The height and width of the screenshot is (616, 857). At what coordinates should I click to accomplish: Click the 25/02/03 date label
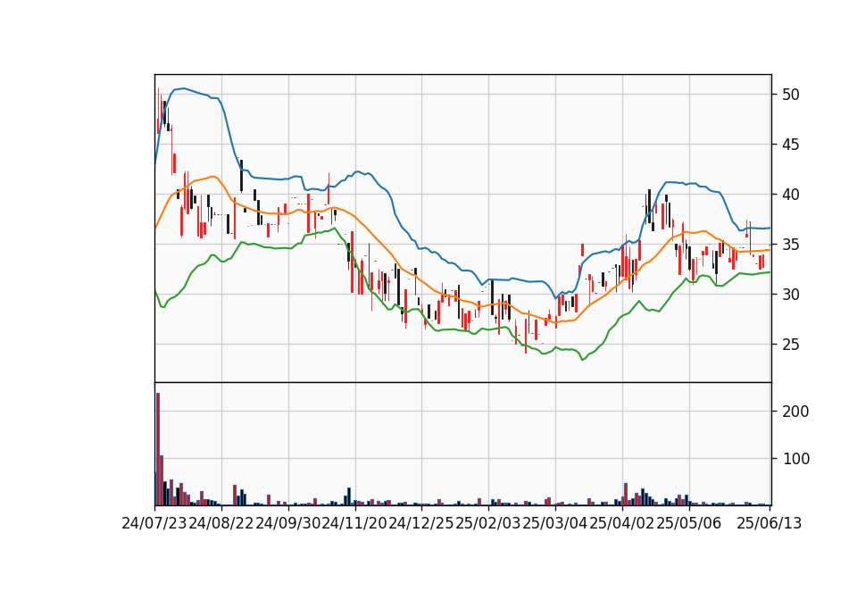coord(488,523)
